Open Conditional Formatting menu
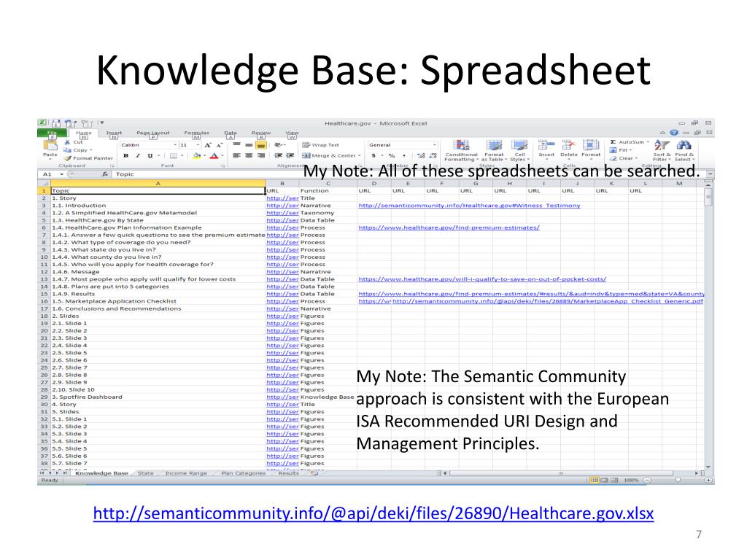 click(461, 151)
